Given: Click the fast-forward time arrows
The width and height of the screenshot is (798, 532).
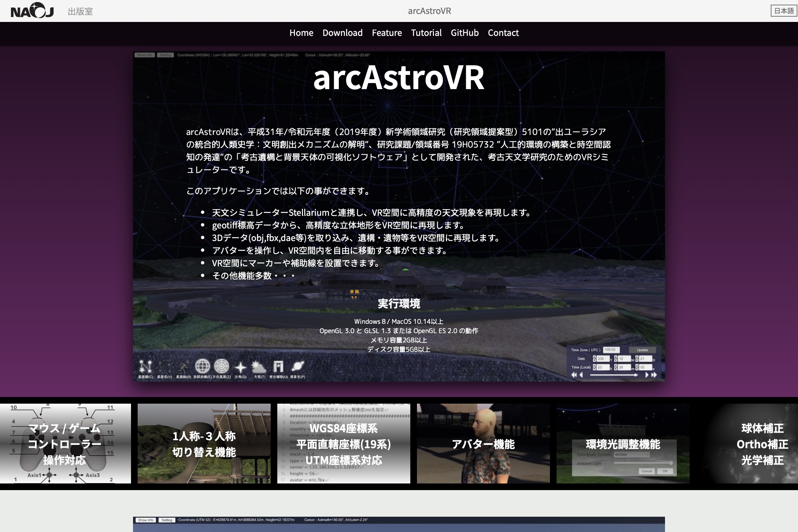Looking at the screenshot, I should pos(654,375).
